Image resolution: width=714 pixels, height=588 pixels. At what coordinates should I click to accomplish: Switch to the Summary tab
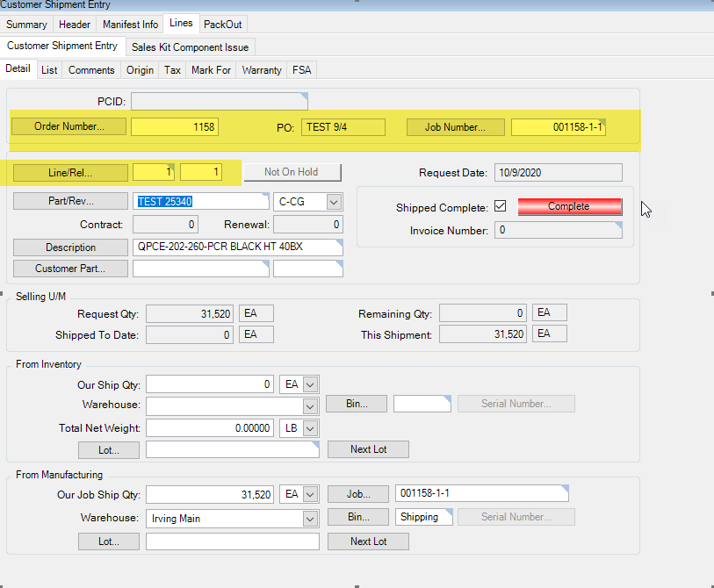coord(26,24)
